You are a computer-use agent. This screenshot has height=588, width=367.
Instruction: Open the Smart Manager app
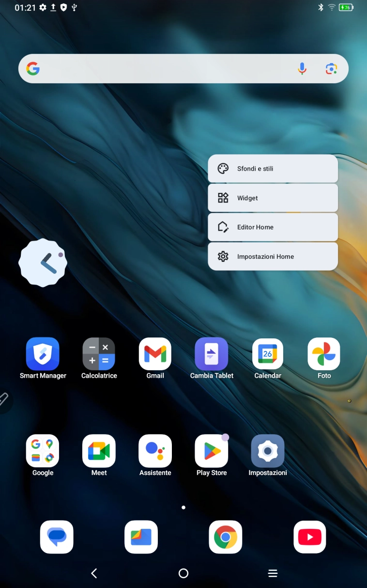click(x=43, y=354)
